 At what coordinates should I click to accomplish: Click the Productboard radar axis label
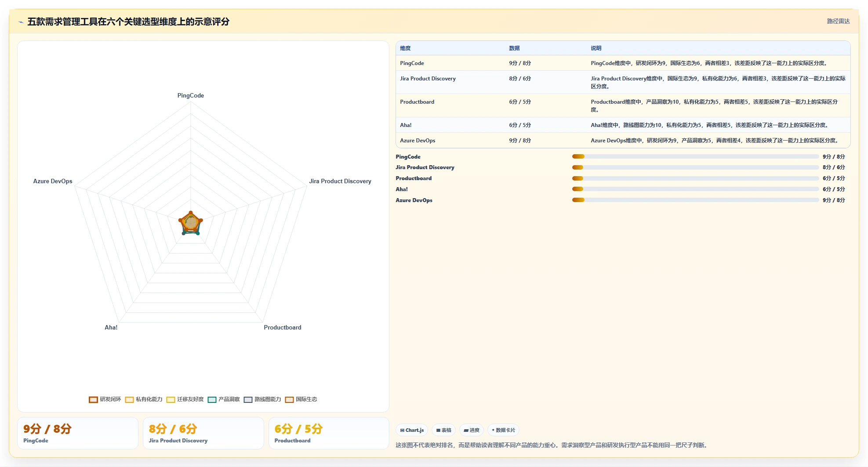tap(282, 327)
